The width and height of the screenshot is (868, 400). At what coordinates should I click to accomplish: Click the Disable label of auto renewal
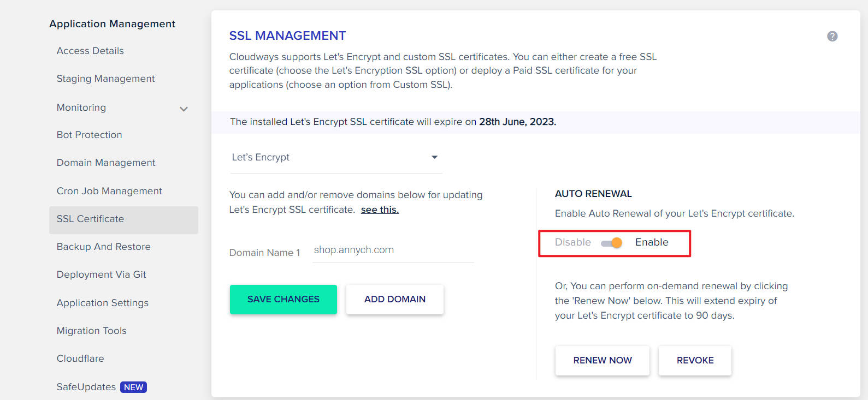point(573,242)
